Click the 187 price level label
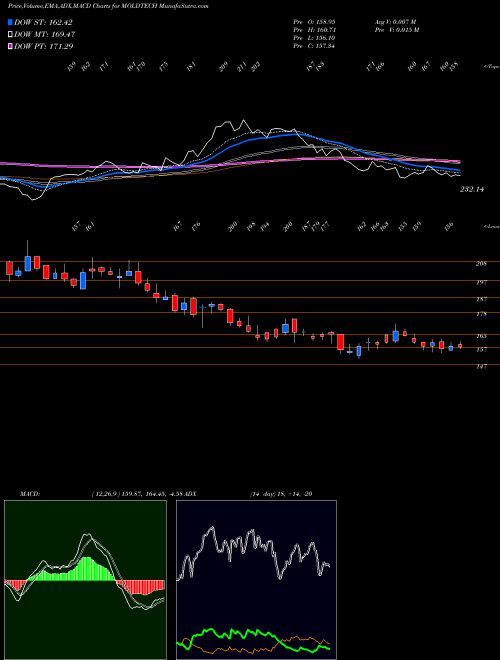The height and width of the screenshot is (660, 500). point(481,299)
